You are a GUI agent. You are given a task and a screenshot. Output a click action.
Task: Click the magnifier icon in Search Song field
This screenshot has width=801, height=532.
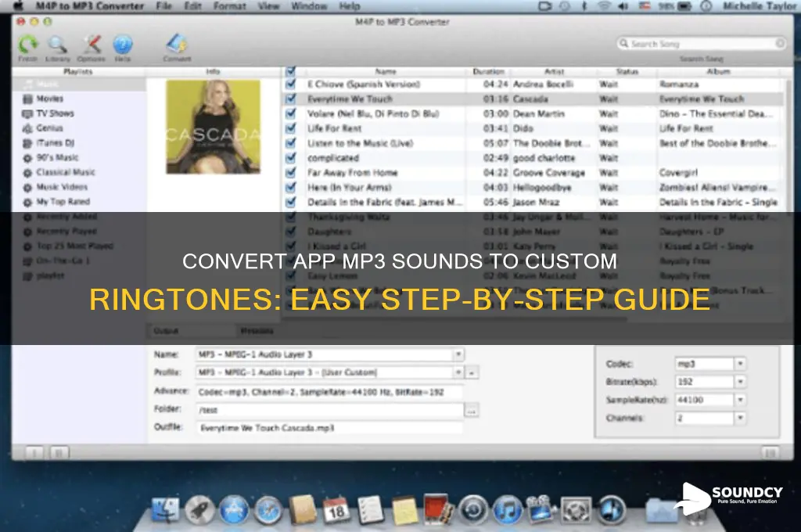pyautogui.click(x=623, y=44)
